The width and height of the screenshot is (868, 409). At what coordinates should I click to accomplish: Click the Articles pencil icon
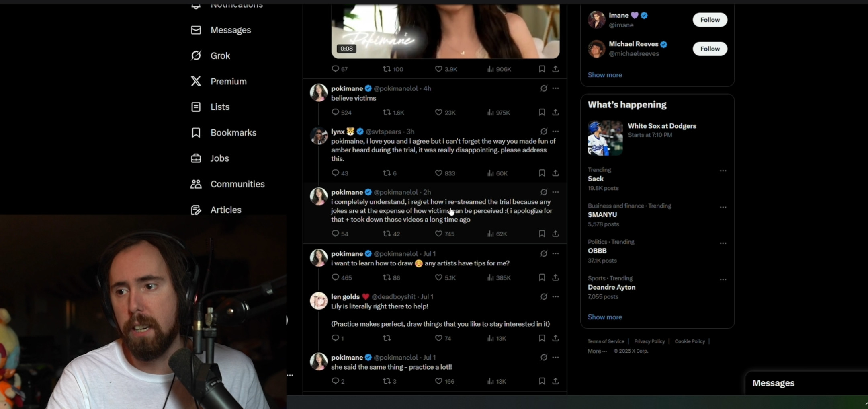click(196, 210)
